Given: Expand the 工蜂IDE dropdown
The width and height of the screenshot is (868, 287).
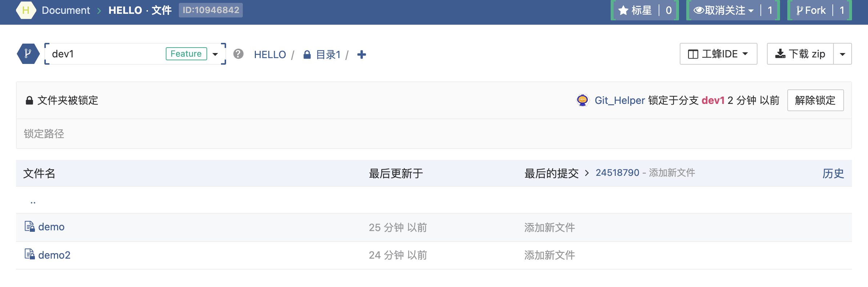Looking at the screenshot, I should 718,54.
